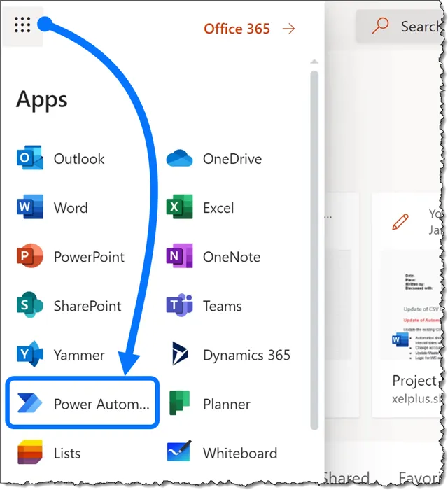Click the Apps panel vertical scrollbar
Image resolution: width=448 pixels, height=490 pixels.
(314, 245)
